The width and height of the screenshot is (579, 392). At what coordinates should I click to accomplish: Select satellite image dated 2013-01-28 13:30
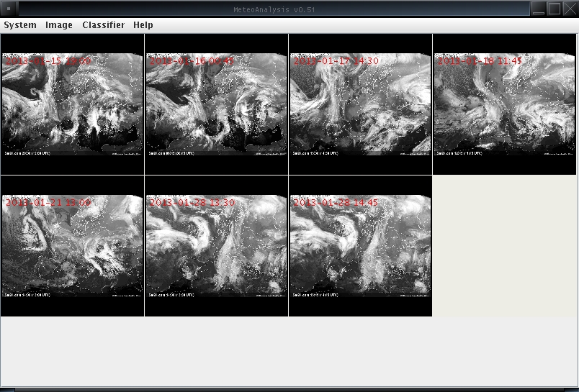(x=216, y=246)
